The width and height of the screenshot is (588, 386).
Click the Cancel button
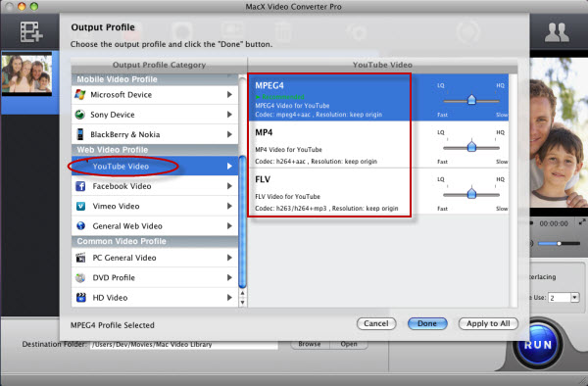point(376,323)
